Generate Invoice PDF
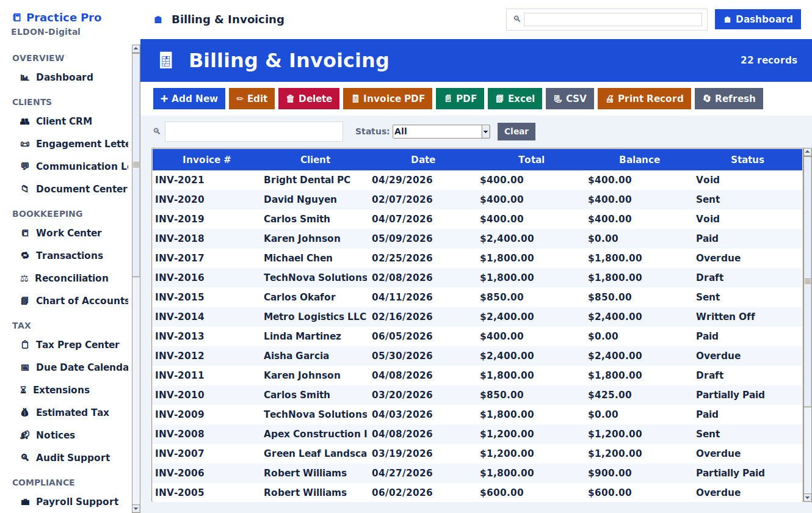Viewport: 812px width, 513px height. 388,99
